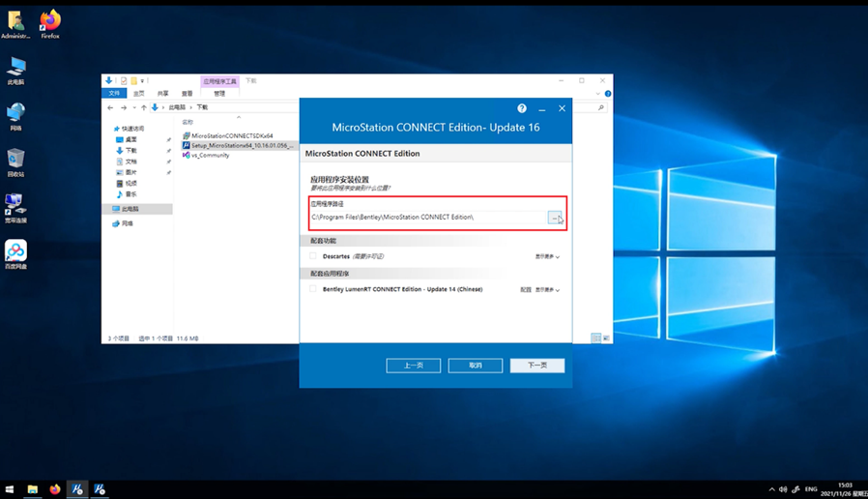Click the installer help question mark icon
Image resolution: width=868 pixels, height=499 pixels.
tap(521, 108)
